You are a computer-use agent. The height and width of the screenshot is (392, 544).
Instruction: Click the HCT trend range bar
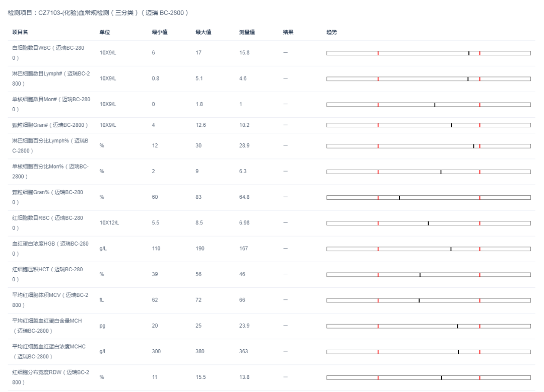point(428,275)
